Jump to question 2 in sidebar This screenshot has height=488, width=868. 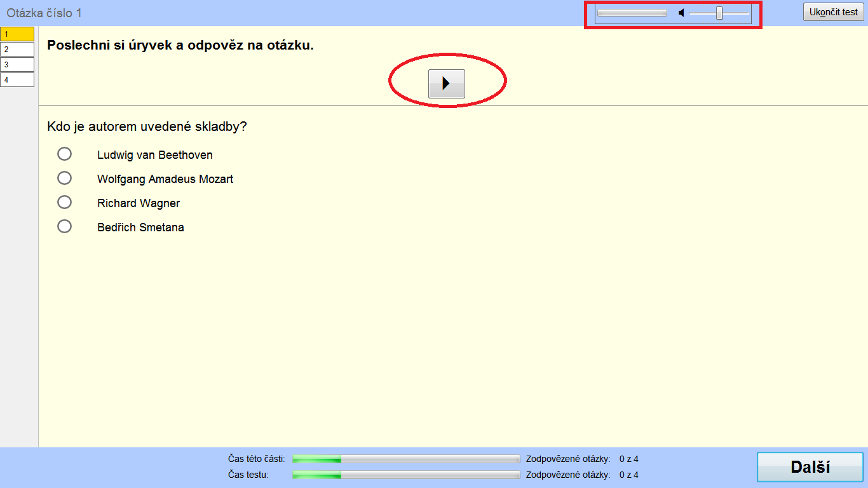(x=17, y=49)
